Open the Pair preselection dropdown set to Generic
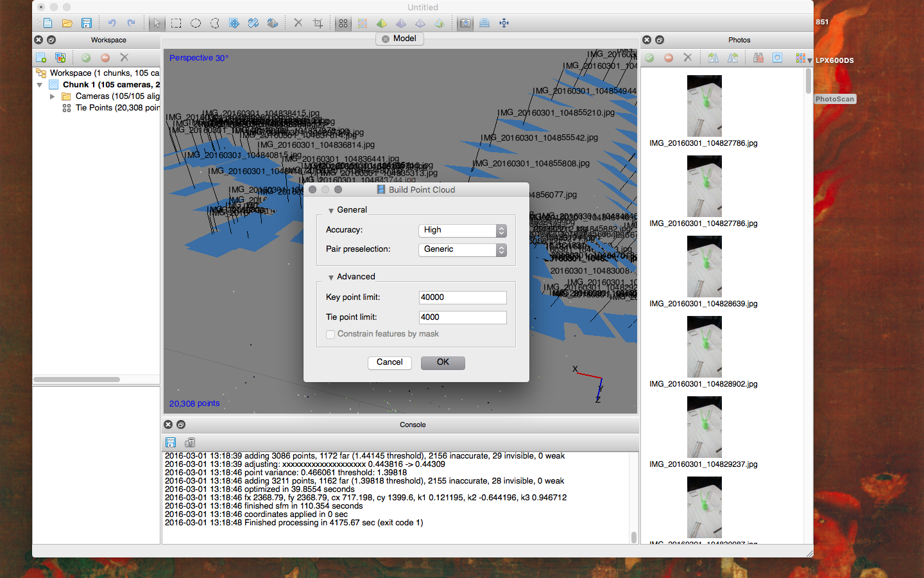 (463, 249)
